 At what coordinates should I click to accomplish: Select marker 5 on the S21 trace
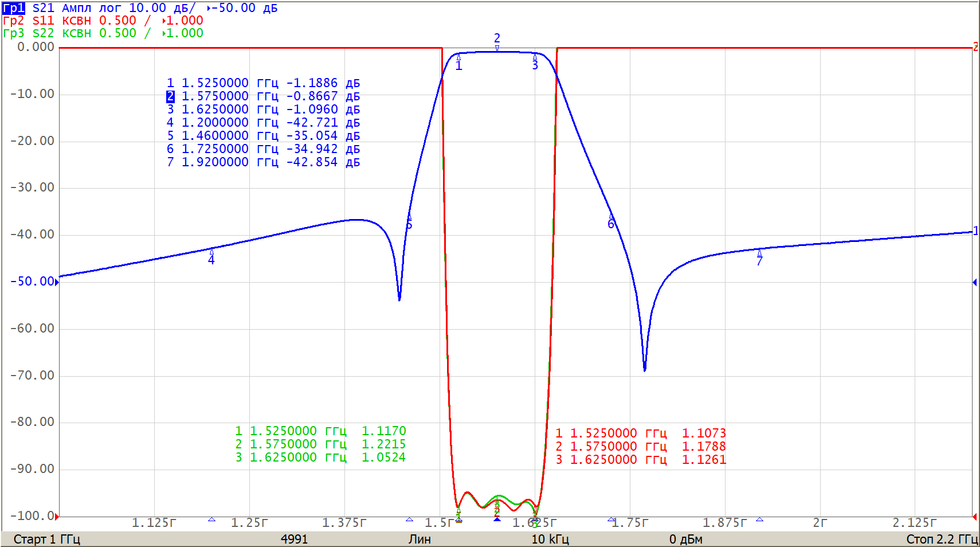[x=409, y=217]
